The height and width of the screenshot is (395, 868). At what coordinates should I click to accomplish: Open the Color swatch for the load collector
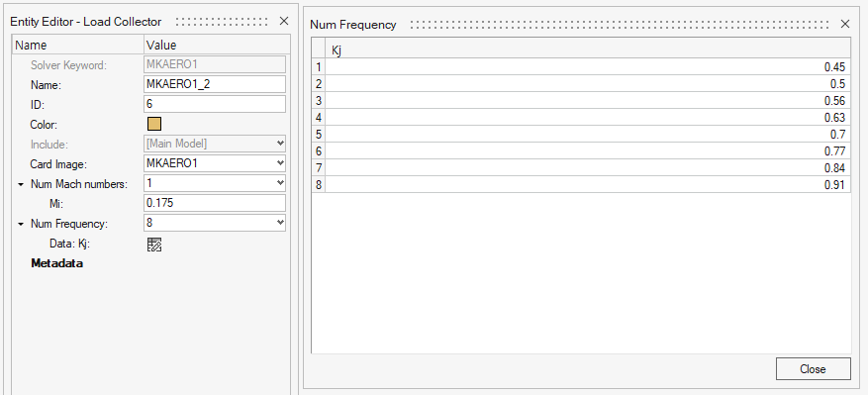(x=153, y=124)
